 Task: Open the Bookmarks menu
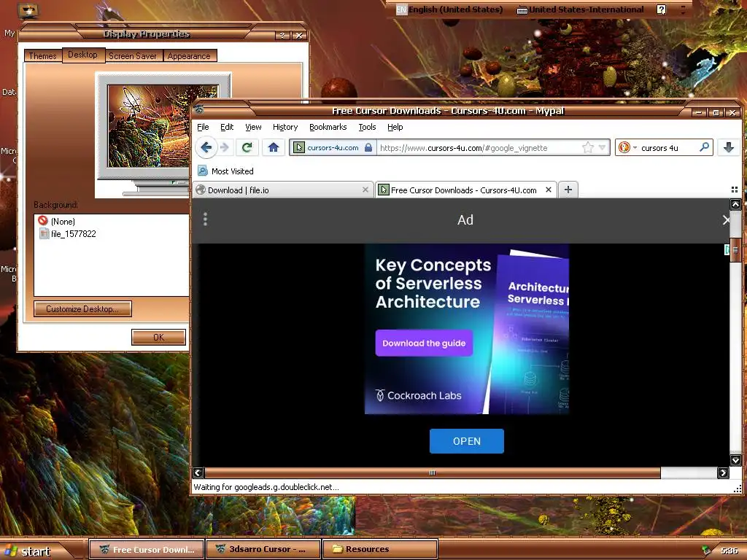328,127
